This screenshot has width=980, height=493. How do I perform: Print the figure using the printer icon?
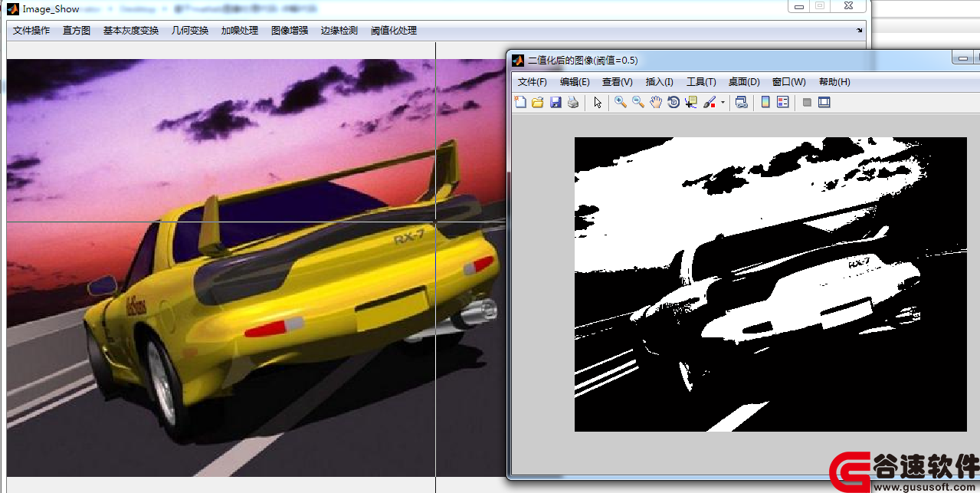pyautogui.click(x=572, y=102)
